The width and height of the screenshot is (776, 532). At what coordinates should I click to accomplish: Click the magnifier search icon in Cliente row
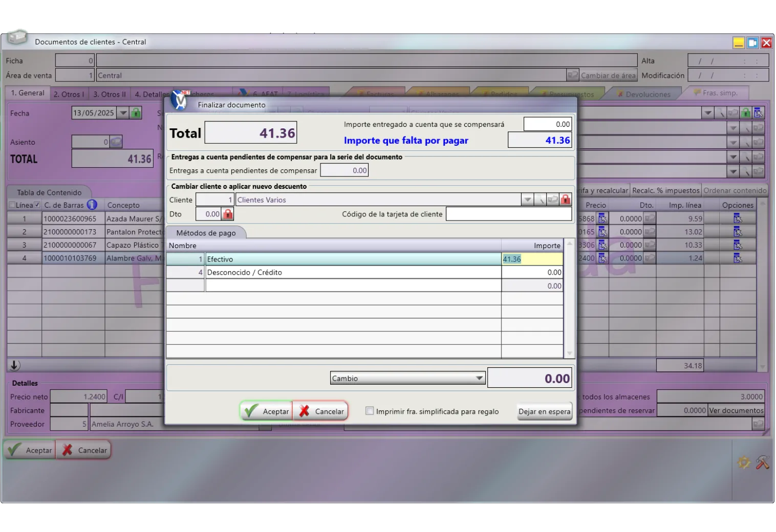541,200
